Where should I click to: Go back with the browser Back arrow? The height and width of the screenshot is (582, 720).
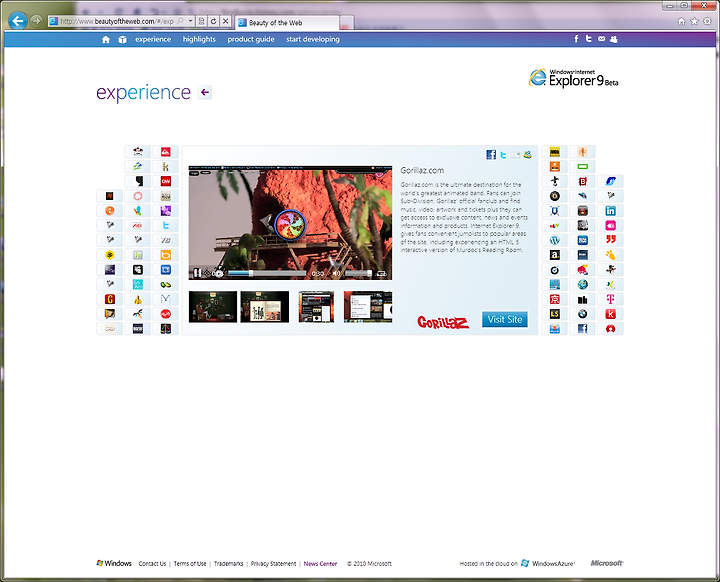point(18,21)
